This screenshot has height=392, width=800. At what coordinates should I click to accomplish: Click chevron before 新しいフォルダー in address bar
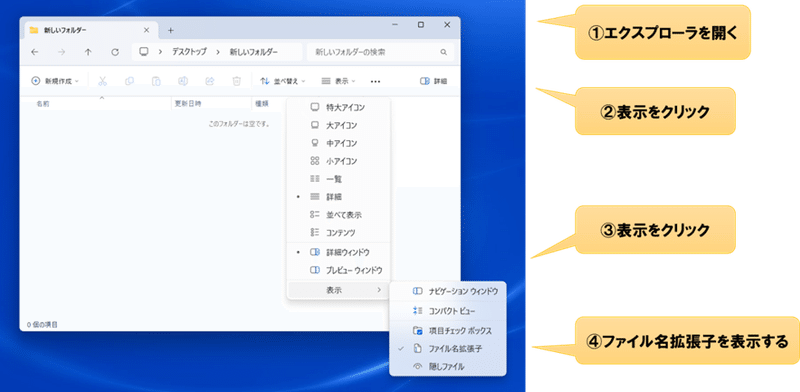[x=218, y=52]
